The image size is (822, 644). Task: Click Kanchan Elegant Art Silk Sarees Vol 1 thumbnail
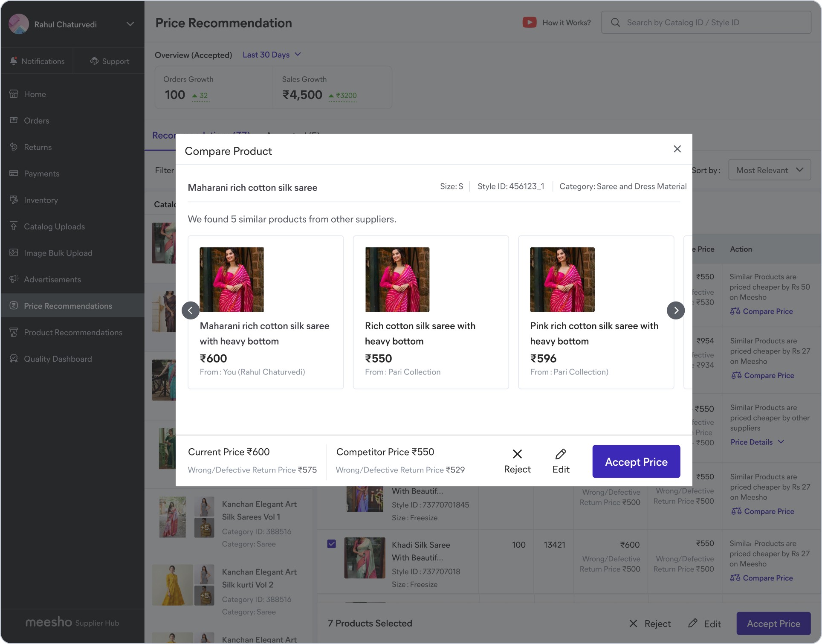(173, 516)
